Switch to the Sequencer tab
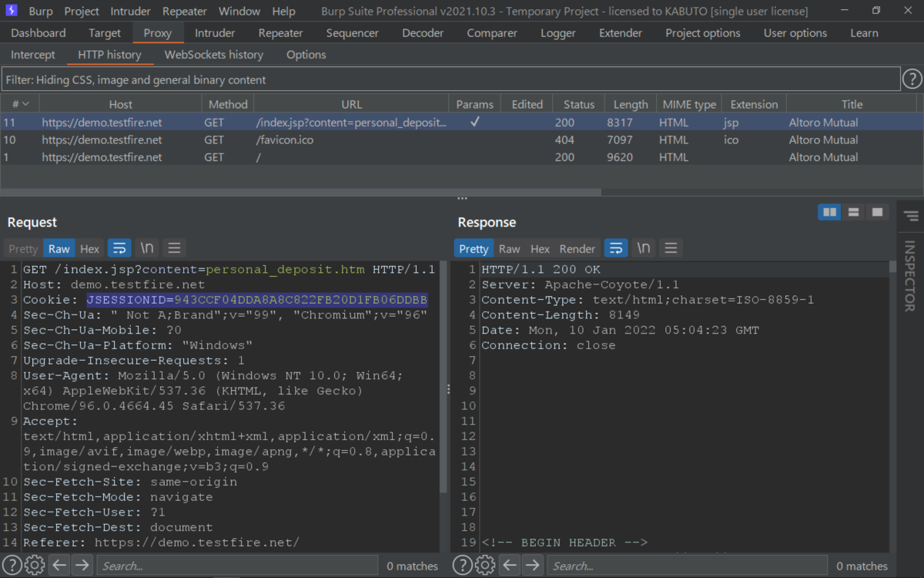 [x=353, y=33]
